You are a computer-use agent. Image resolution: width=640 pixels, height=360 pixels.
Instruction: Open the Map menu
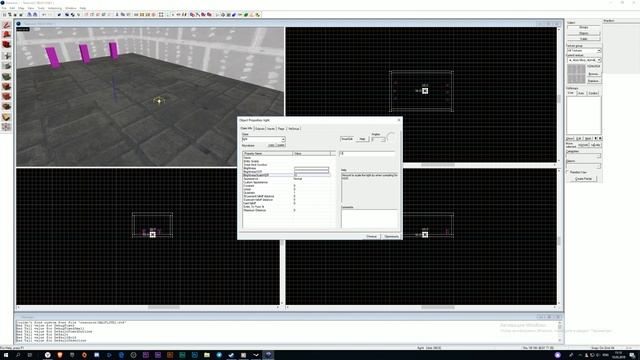[21, 8]
